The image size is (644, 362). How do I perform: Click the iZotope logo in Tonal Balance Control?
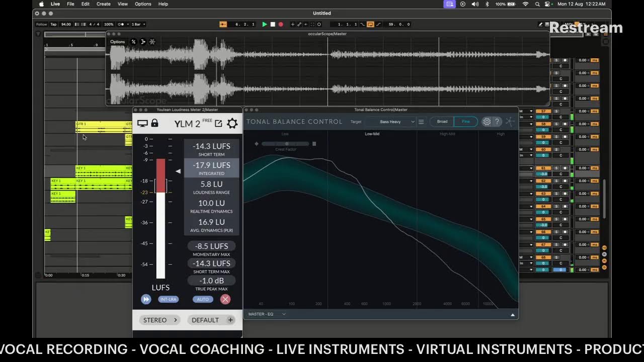(x=510, y=122)
